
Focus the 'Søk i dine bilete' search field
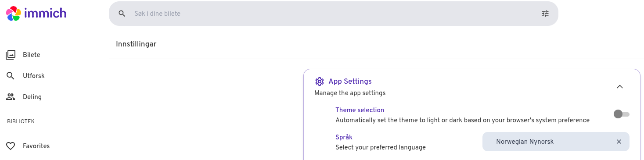pyautogui.click(x=334, y=14)
